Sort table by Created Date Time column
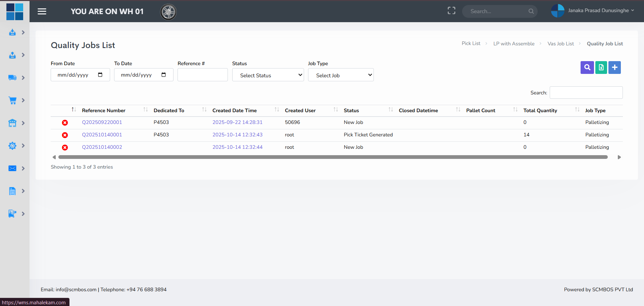The height and width of the screenshot is (306, 644). [235, 111]
